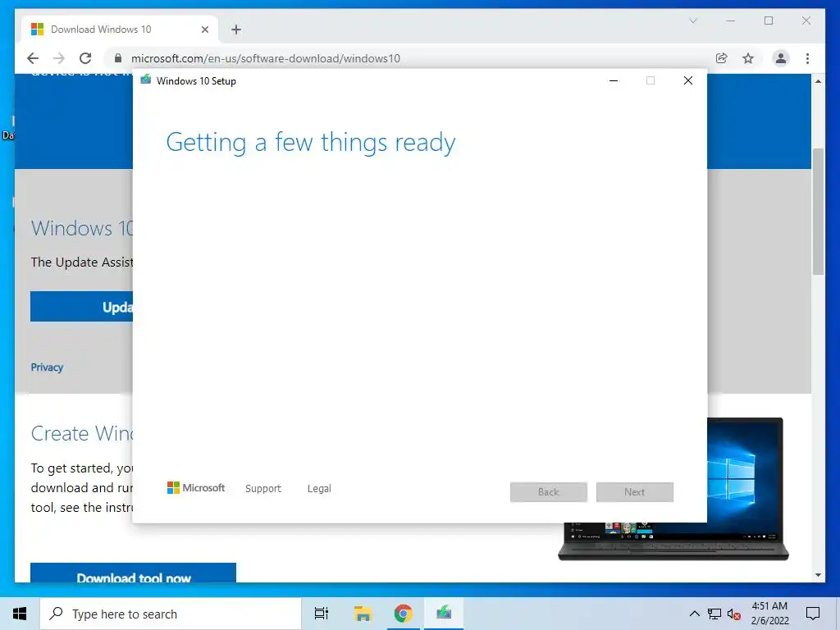Click Download tool now button
The width and height of the screenshot is (840, 630).
pyautogui.click(x=134, y=573)
